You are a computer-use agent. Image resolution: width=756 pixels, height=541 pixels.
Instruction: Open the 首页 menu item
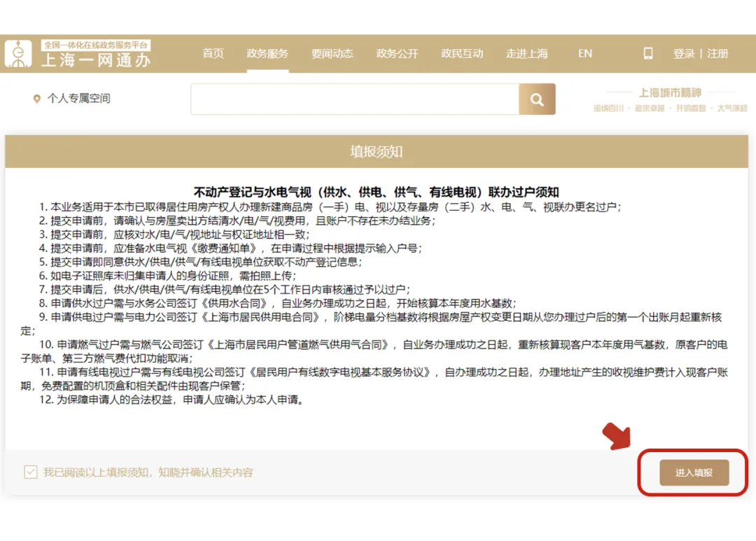point(213,53)
